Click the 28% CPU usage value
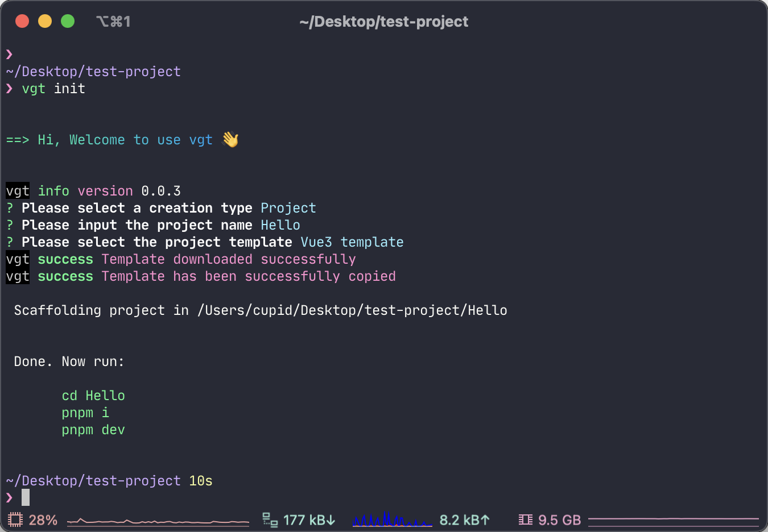This screenshot has width=768, height=532. 43,520
